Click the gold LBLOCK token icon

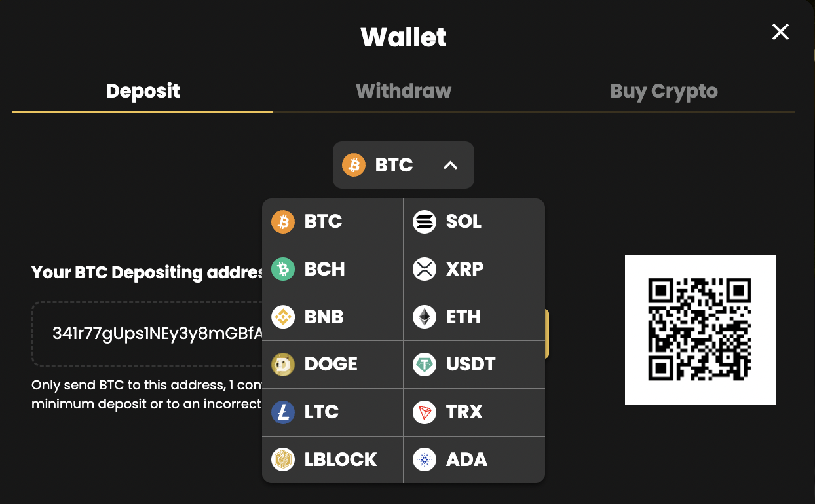[x=283, y=460]
